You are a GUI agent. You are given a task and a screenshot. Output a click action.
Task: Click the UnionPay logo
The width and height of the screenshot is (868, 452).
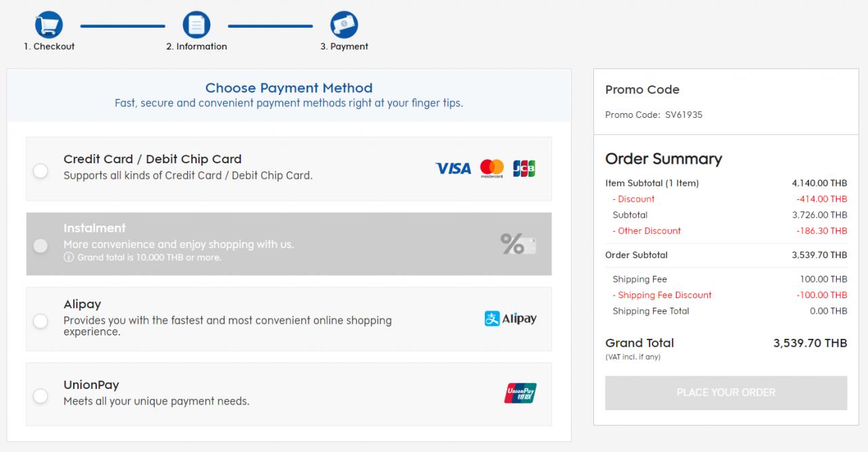520,393
